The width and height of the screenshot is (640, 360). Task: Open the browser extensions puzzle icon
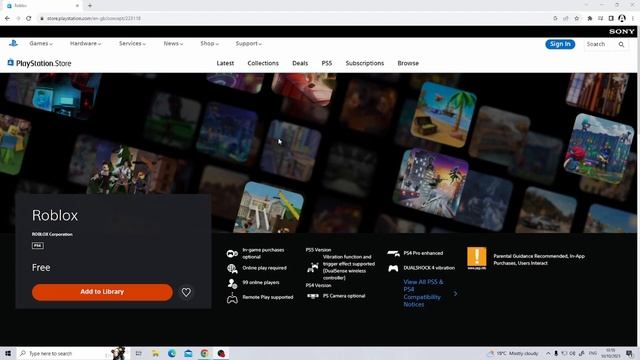(589, 18)
